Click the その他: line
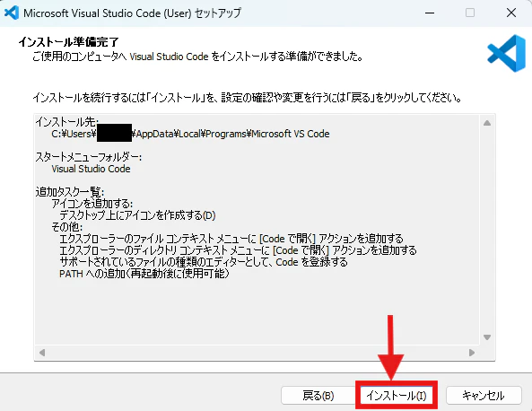The image size is (532, 411). pyautogui.click(x=67, y=227)
